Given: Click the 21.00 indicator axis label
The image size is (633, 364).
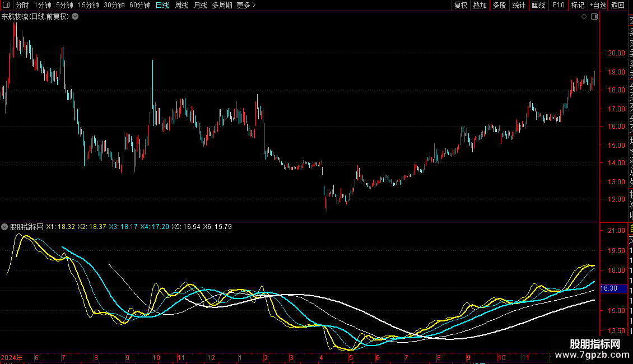Looking at the screenshot, I should click(x=616, y=231).
